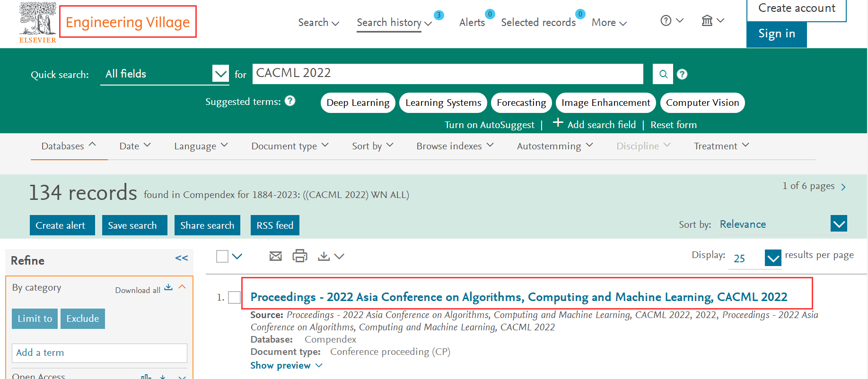
Task: Open Treatment options
Action: pyautogui.click(x=721, y=146)
